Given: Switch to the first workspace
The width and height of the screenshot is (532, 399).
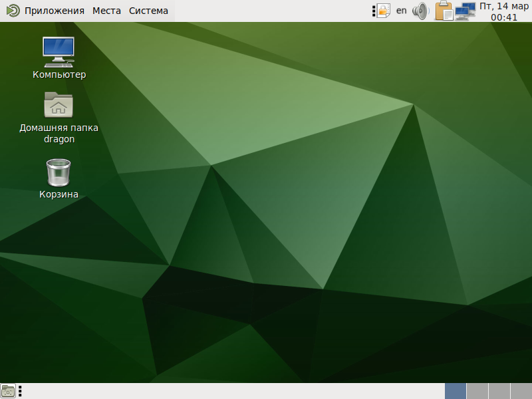Looking at the screenshot, I should coord(456,391).
